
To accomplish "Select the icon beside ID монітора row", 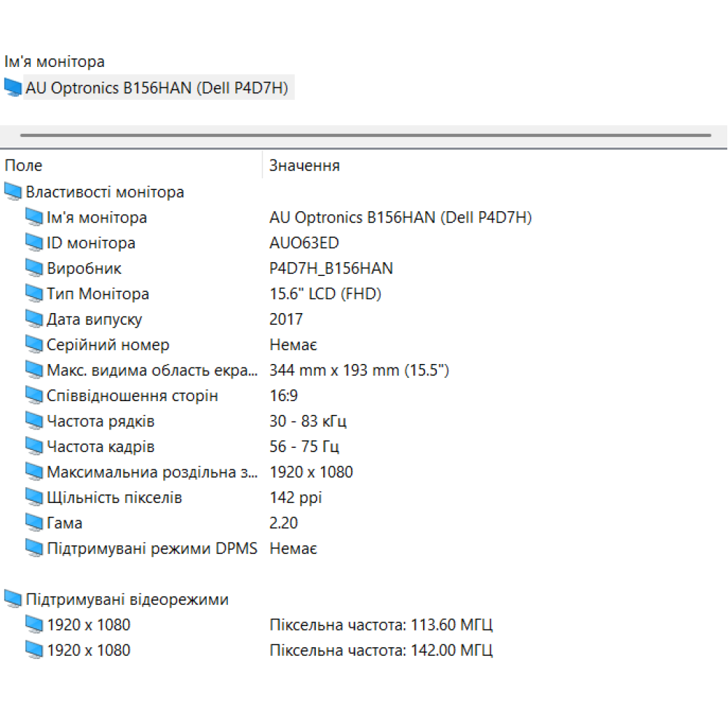I will (x=33, y=242).
